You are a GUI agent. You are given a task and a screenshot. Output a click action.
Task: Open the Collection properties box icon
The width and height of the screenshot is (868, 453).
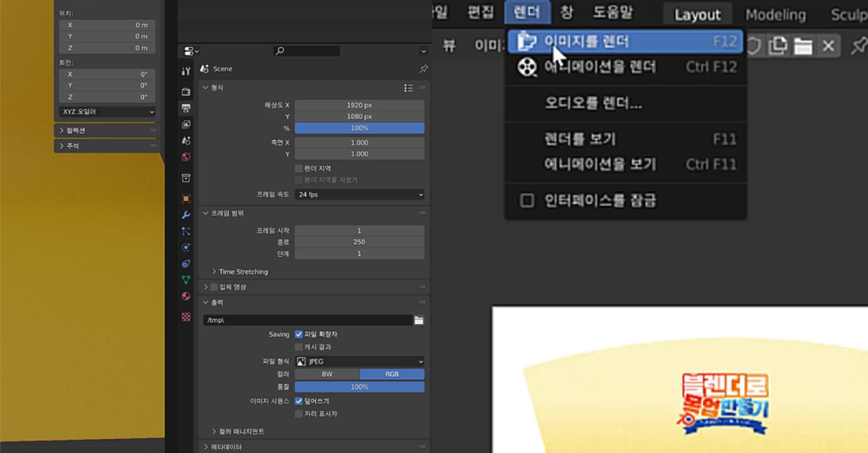pos(186,178)
